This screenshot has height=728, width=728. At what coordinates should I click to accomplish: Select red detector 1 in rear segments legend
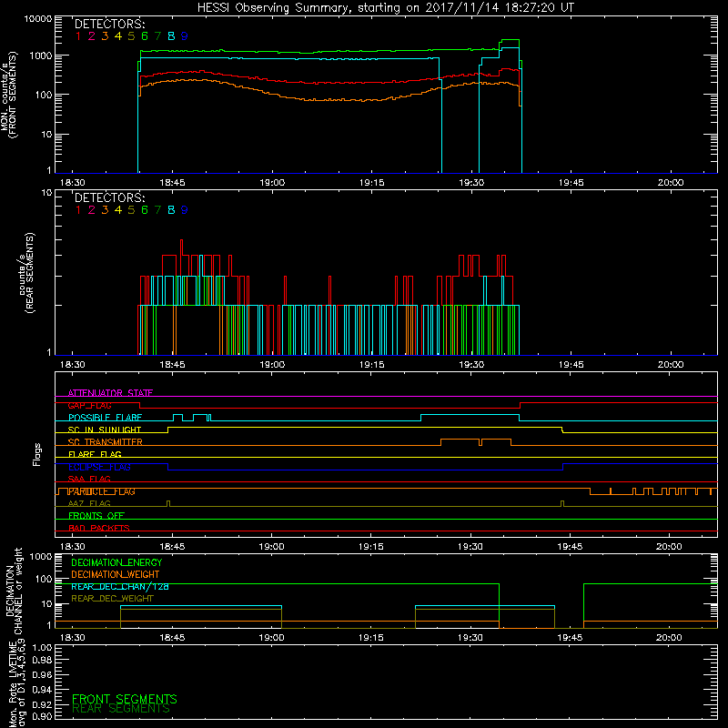click(x=78, y=210)
